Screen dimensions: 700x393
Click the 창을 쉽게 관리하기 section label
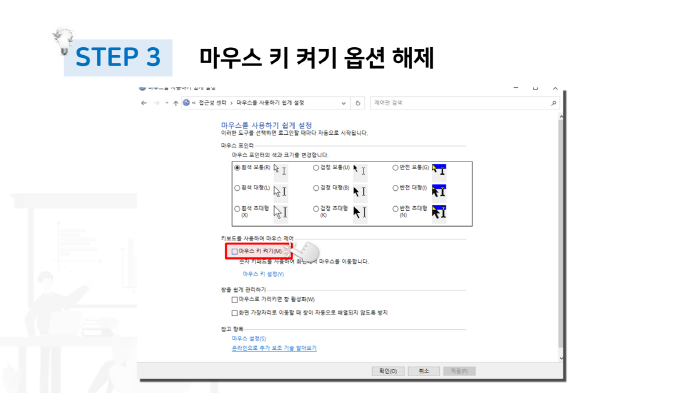click(x=243, y=290)
